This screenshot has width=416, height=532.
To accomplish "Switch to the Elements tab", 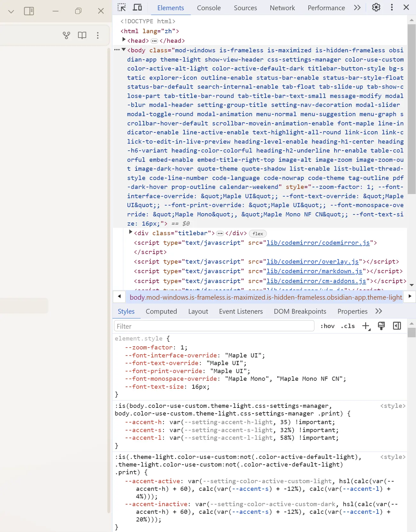I will (x=171, y=8).
